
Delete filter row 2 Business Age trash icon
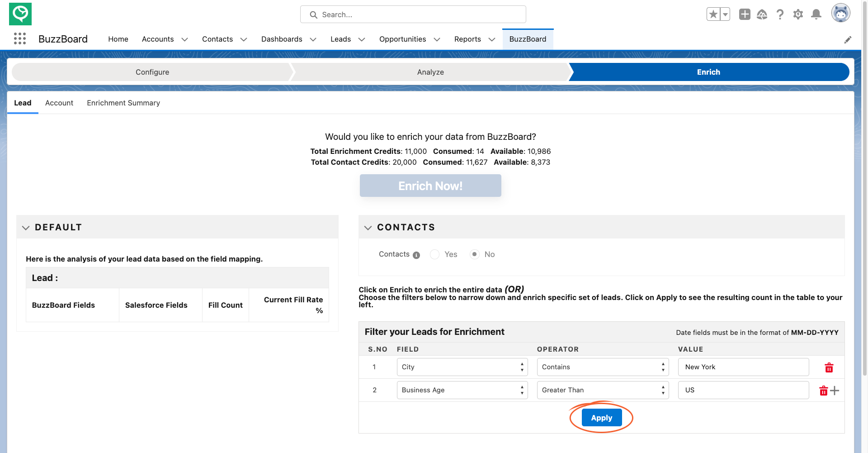pos(824,391)
